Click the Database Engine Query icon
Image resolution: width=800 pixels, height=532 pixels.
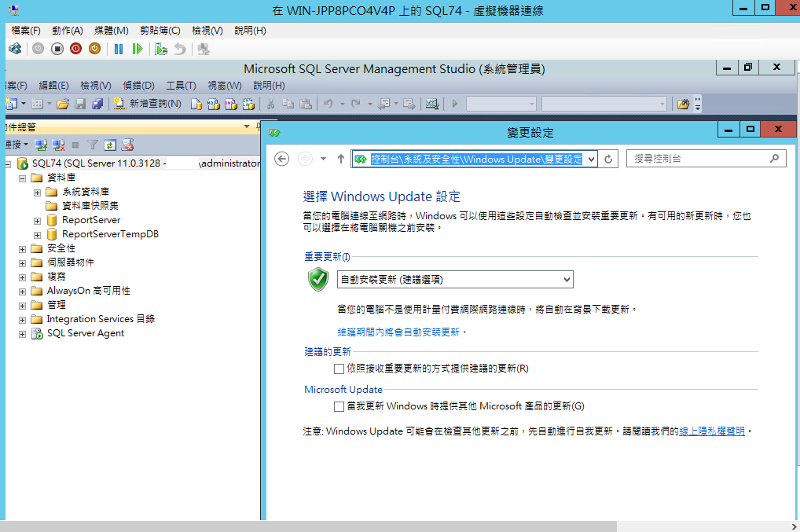coord(196,104)
